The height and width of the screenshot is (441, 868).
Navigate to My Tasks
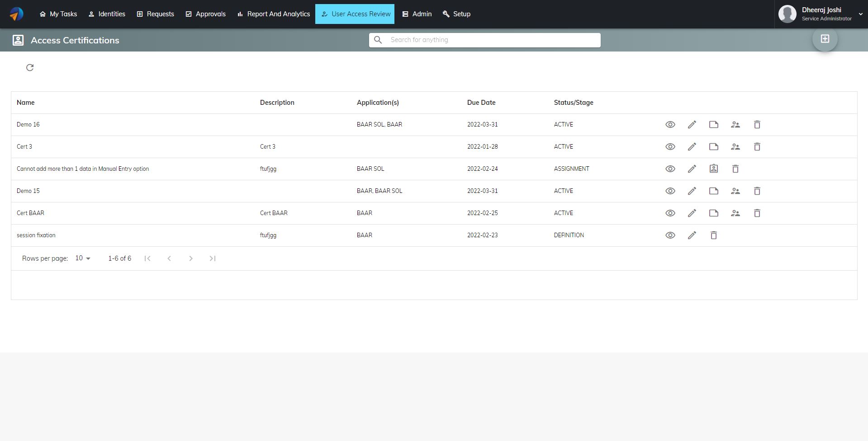[x=58, y=14]
